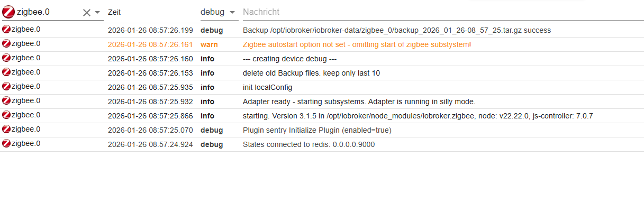
Task: Select the 'Zigbee autostart option not set' warning message
Action: (357, 44)
